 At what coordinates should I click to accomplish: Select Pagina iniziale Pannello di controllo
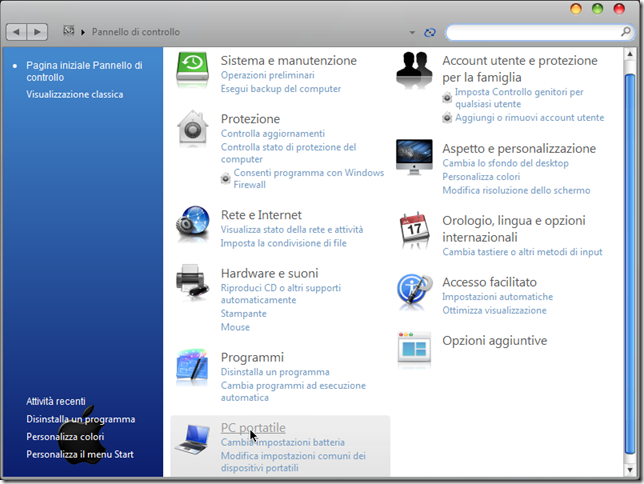(84, 71)
